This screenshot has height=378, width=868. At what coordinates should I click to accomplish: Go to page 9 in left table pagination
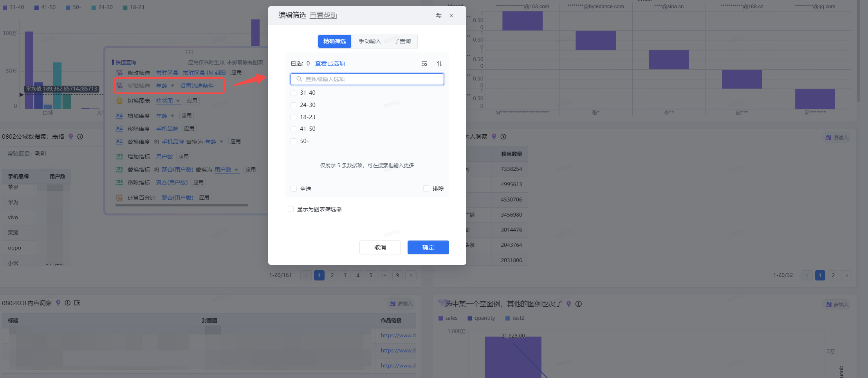(397, 275)
